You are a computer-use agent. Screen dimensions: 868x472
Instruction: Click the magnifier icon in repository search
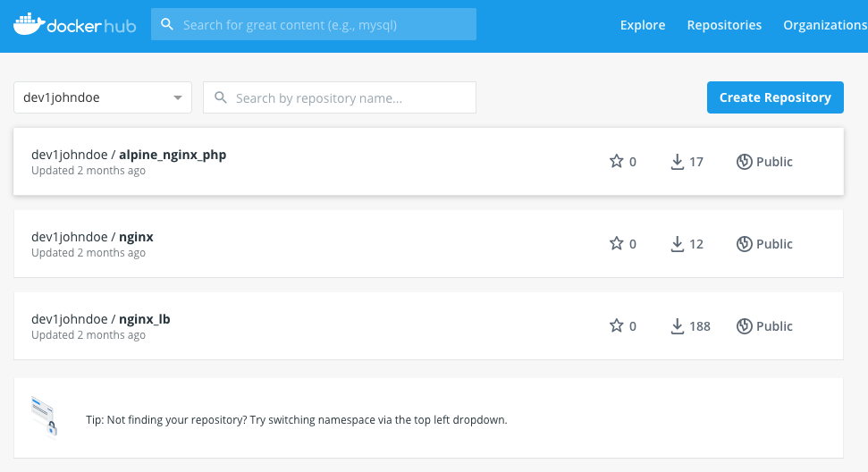coord(220,97)
